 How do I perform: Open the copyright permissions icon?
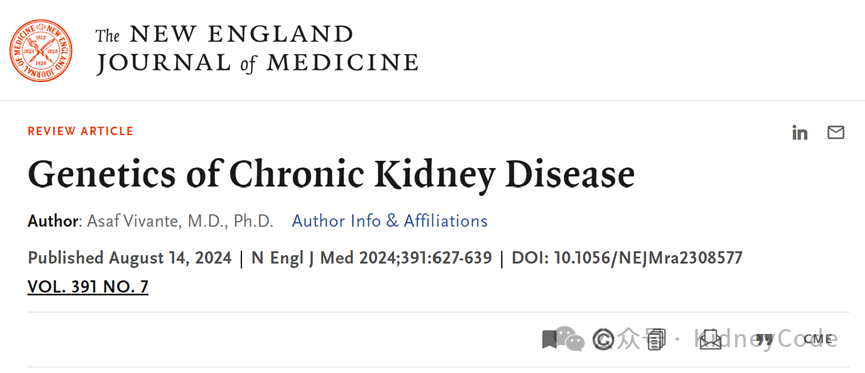604,339
